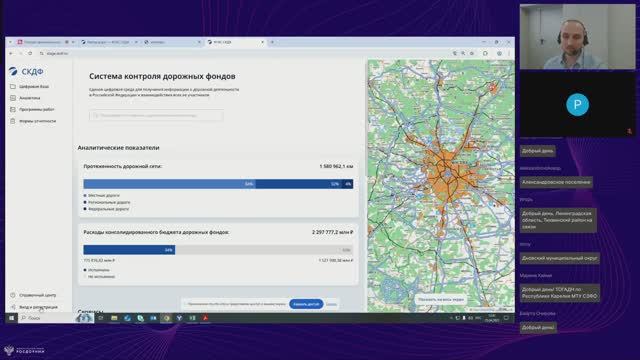Click the login icon beside Вход и регистрация
Screen dimensions: 640x360
point(13,307)
